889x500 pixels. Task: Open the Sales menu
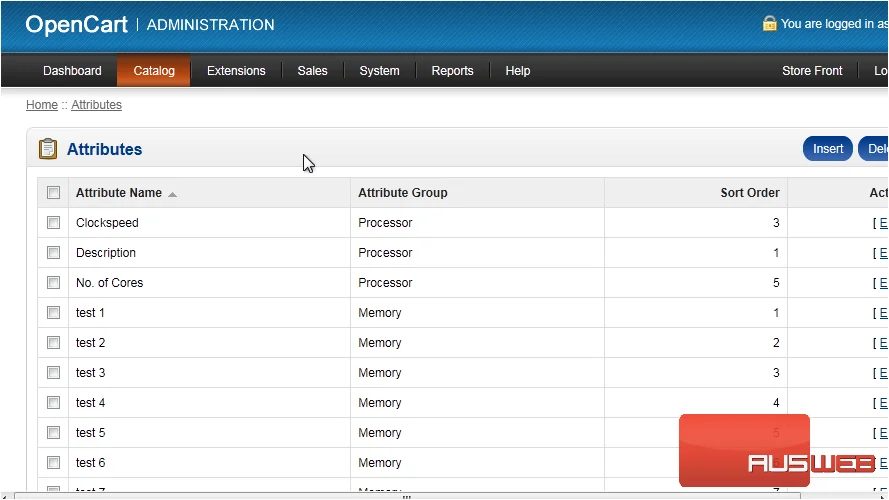pos(312,71)
